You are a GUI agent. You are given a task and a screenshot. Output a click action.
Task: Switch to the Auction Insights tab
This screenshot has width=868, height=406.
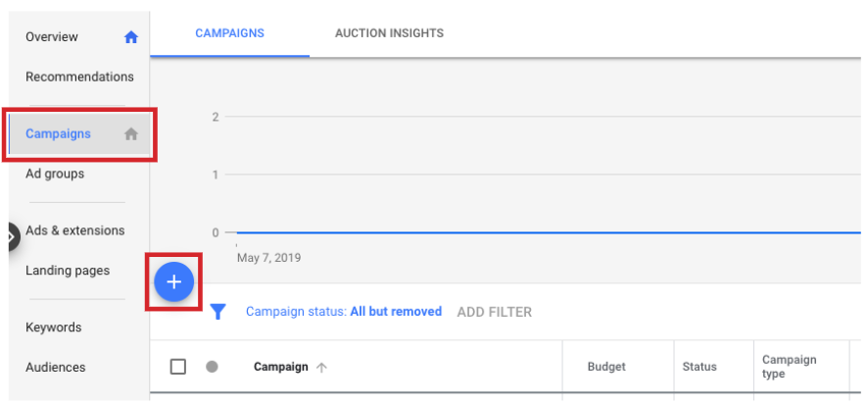(389, 33)
